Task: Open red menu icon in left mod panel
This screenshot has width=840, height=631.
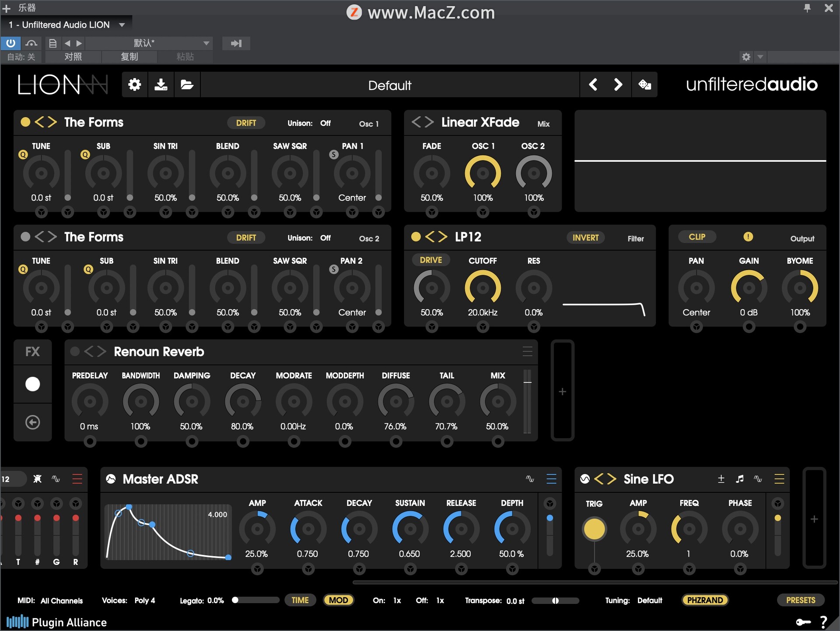Action: click(77, 479)
